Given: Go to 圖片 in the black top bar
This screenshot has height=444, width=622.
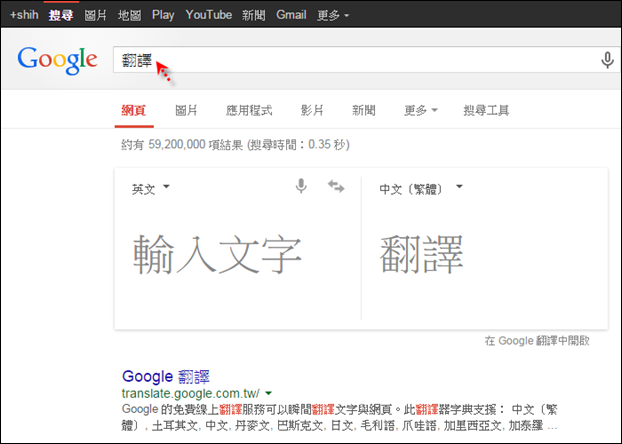Looking at the screenshot, I should click(96, 15).
